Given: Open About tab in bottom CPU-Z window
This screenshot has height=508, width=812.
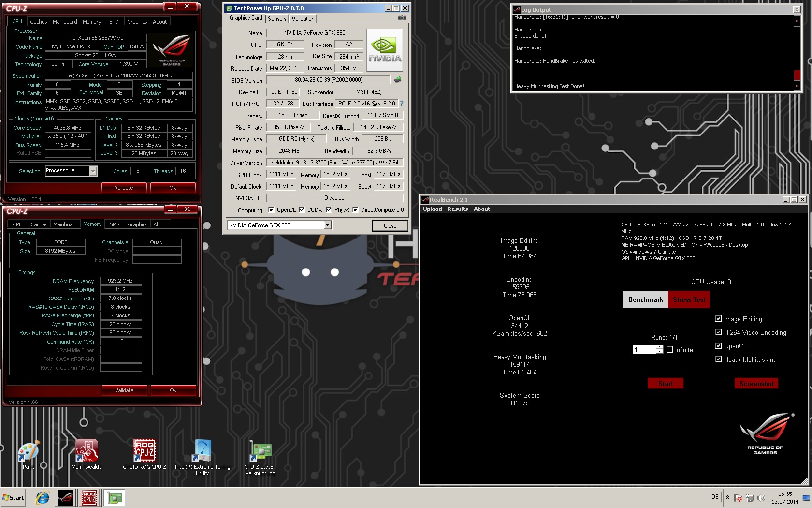Looking at the screenshot, I should 160,224.
